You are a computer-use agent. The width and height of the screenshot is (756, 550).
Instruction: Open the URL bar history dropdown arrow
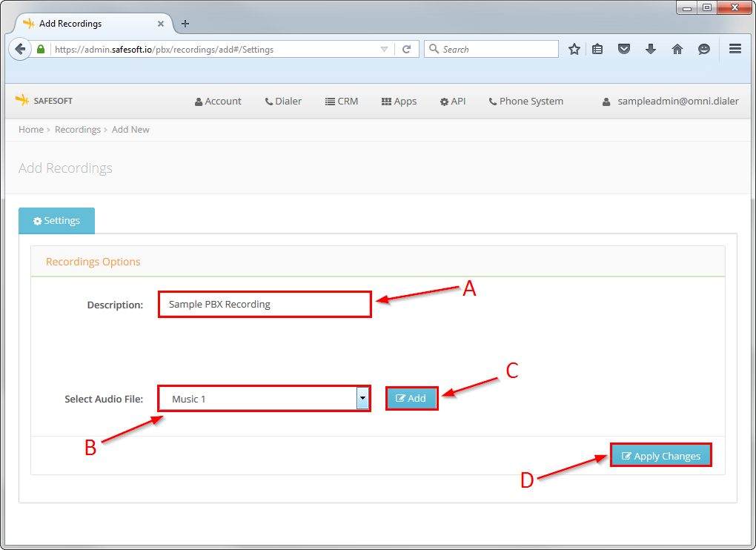384,49
